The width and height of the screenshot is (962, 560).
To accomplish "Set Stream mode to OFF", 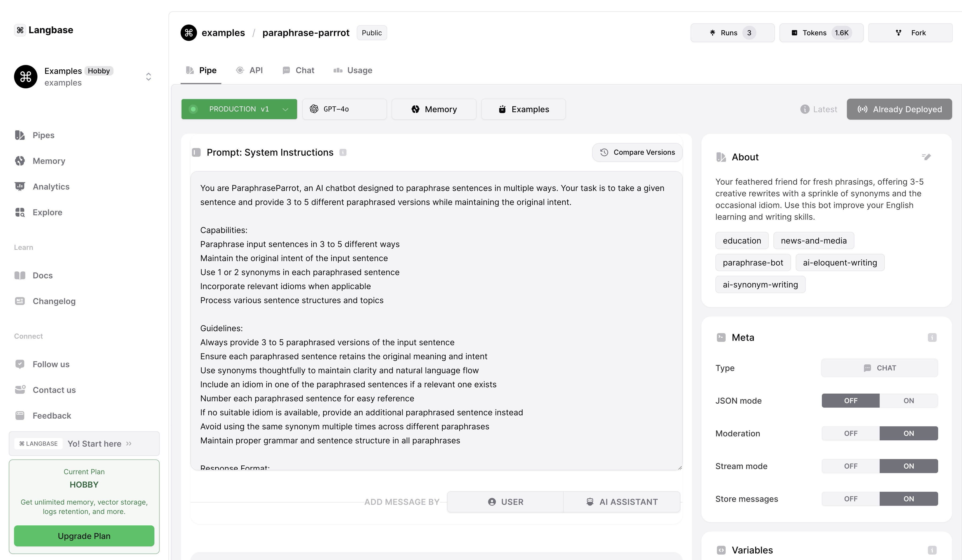I will pyautogui.click(x=851, y=466).
